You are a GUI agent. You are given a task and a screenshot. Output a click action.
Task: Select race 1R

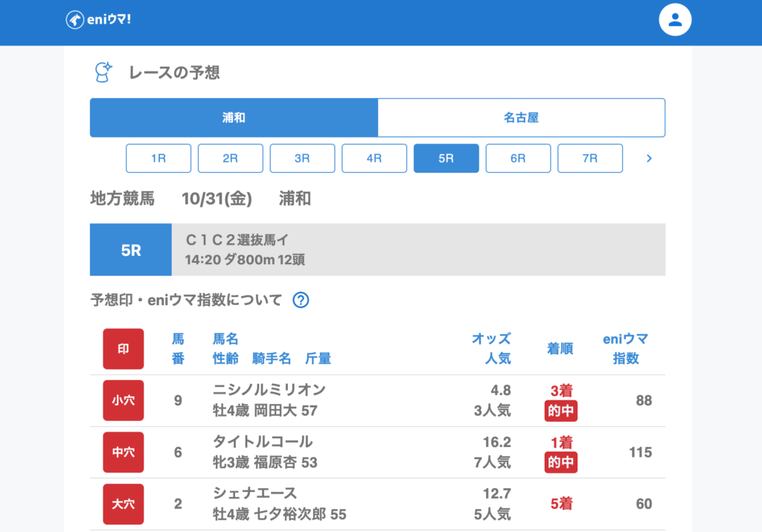(159, 158)
